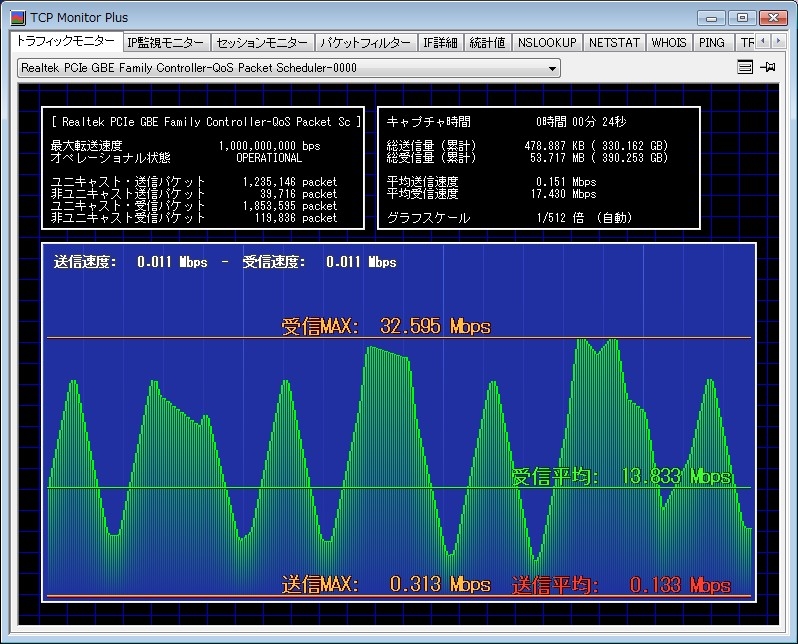Image resolution: width=798 pixels, height=644 pixels.
Task: Switch to the NSLOOKUP tab
Action: 547,43
